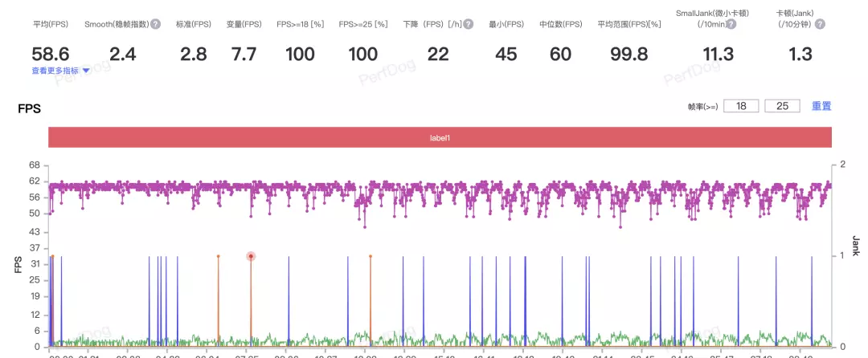Image resolution: width=868 pixels, height=358 pixels.
Task: Open help icon for SmallJank(微小卡顿)
Action: (731, 24)
